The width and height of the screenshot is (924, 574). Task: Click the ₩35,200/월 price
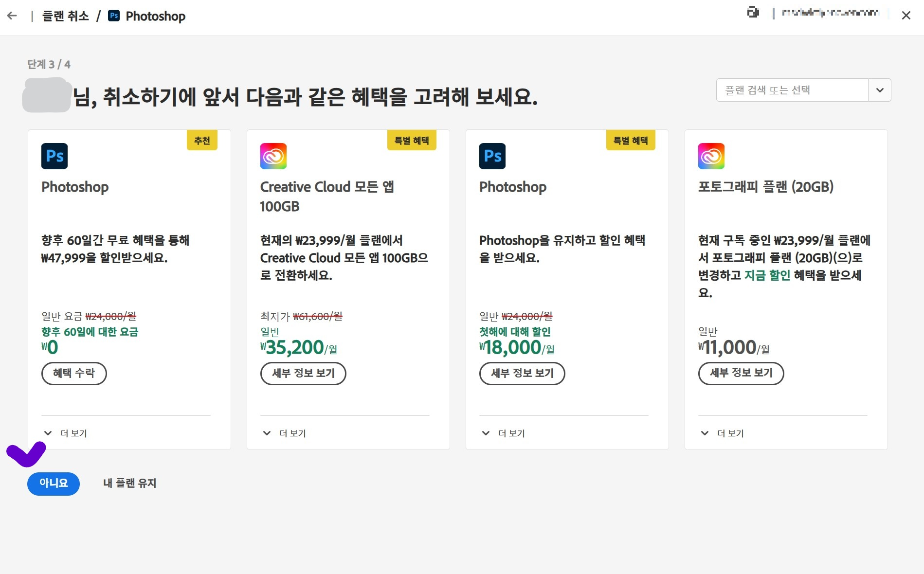pos(299,347)
